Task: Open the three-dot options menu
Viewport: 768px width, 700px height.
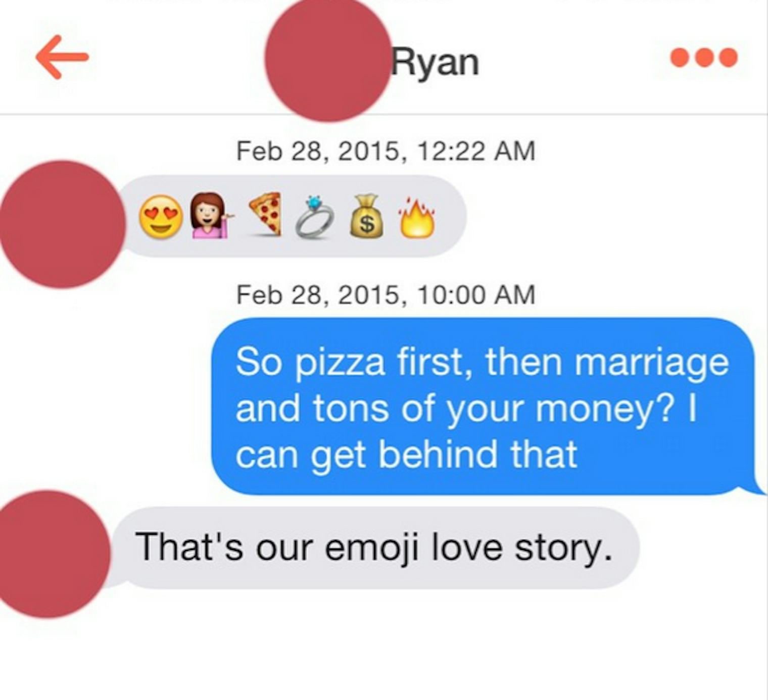Action: [704, 58]
